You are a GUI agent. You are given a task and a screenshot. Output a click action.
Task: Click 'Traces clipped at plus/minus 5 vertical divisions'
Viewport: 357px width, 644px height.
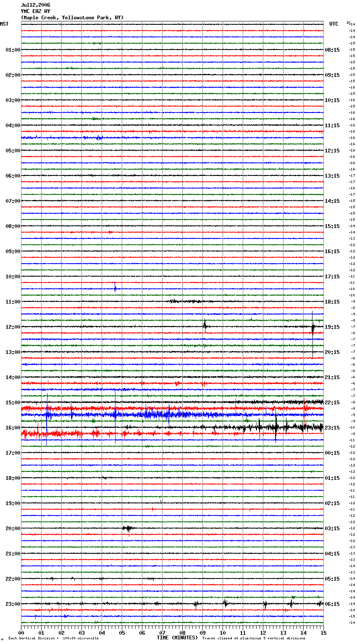254,639
